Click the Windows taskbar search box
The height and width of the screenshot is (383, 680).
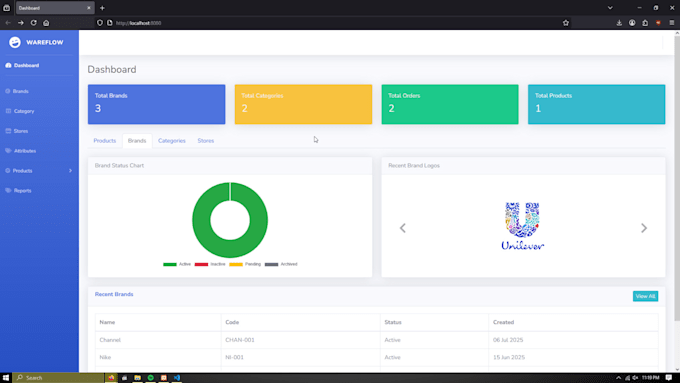58,378
